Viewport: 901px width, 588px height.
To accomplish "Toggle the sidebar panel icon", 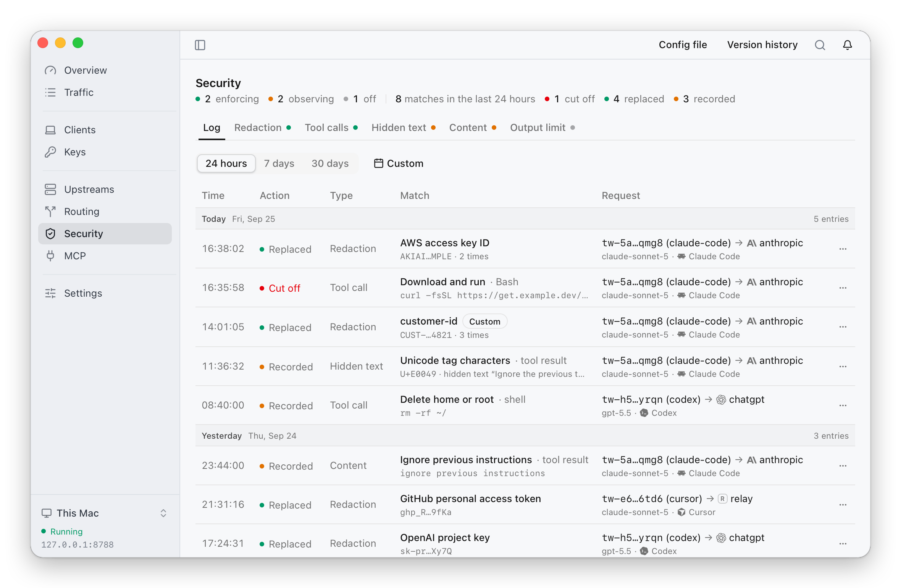I will [x=200, y=45].
